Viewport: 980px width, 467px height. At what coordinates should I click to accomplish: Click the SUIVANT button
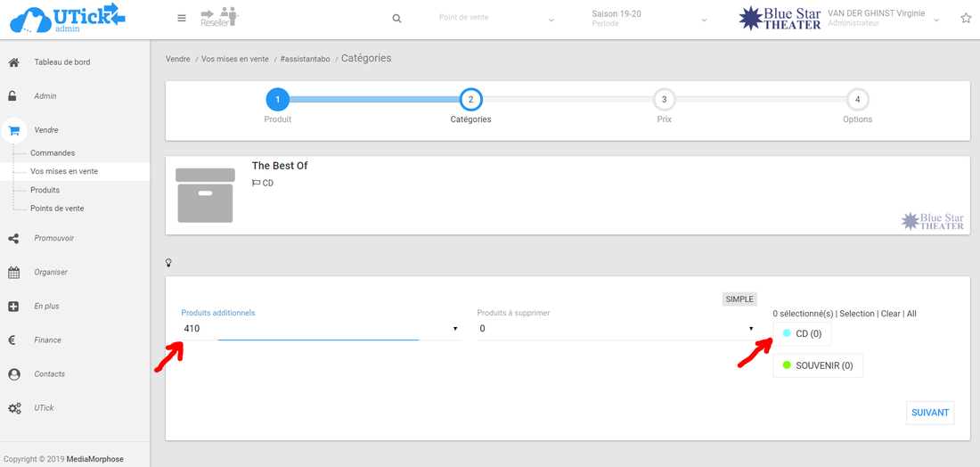930,413
